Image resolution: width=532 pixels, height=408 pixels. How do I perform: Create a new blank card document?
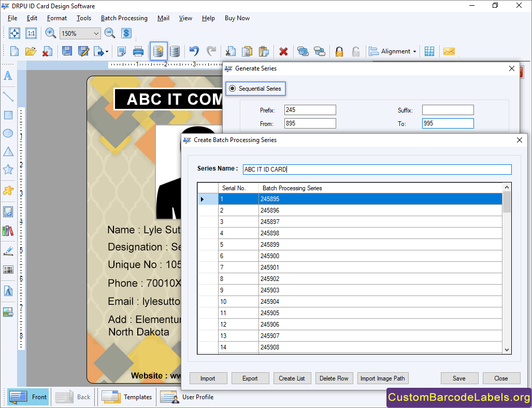click(15, 51)
